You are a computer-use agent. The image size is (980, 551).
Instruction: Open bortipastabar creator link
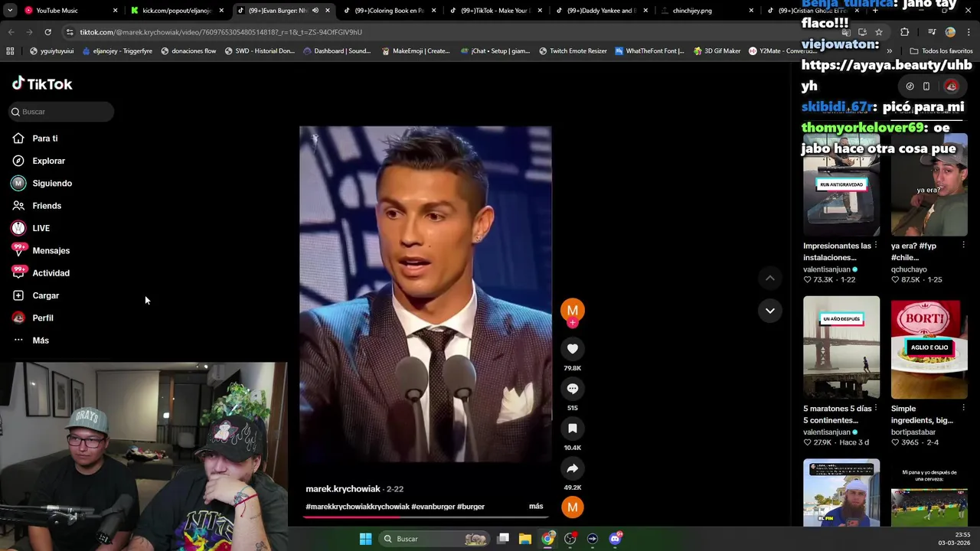click(x=913, y=432)
